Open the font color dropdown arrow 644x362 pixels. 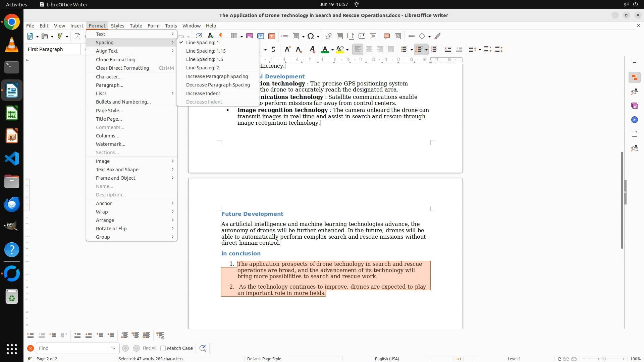tap(332, 50)
